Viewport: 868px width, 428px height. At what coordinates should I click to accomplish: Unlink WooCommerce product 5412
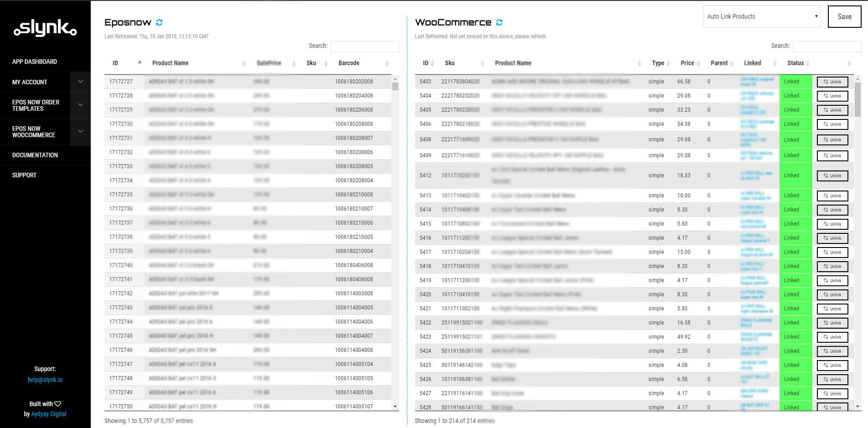(832, 176)
